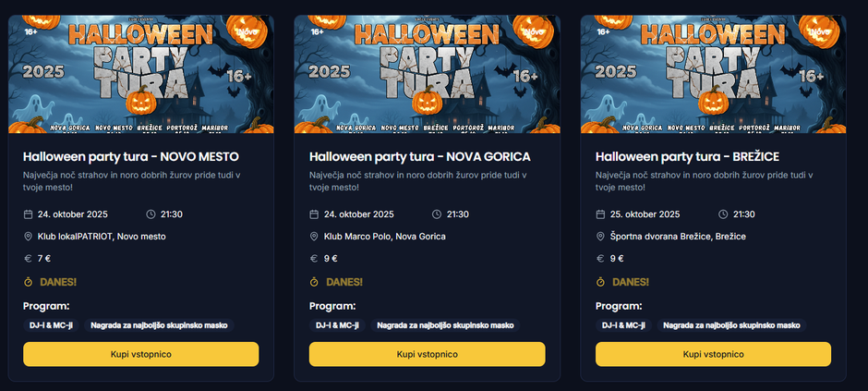This screenshot has width=868, height=391.
Task: Click the calendar icon next to 25. oktober 2025
Action: (x=600, y=214)
